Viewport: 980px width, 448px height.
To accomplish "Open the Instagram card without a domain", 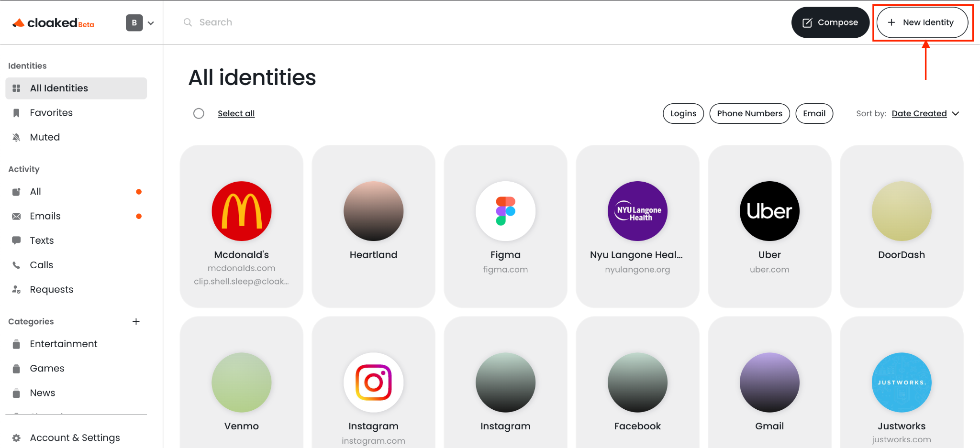I will [505, 382].
